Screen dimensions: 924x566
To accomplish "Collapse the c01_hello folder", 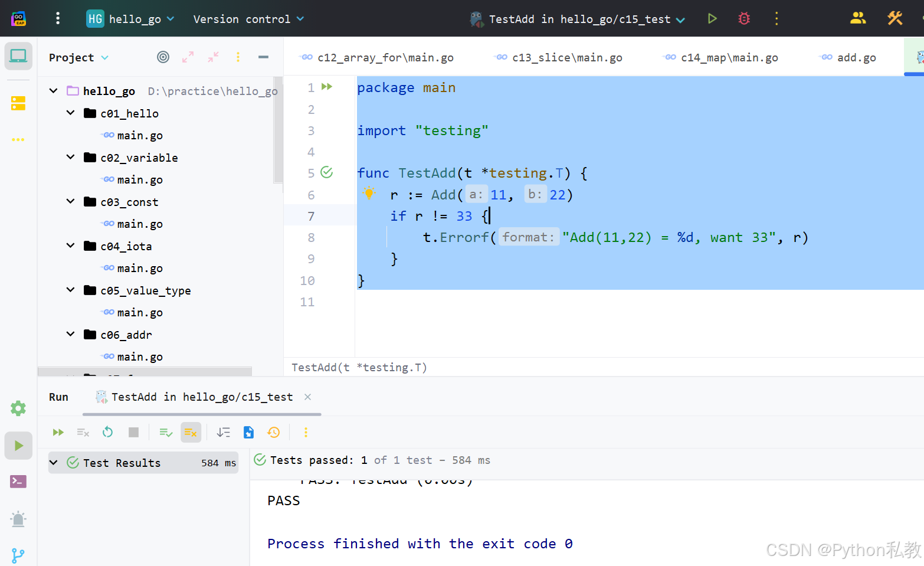I will pyautogui.click(x=71, y=113).
